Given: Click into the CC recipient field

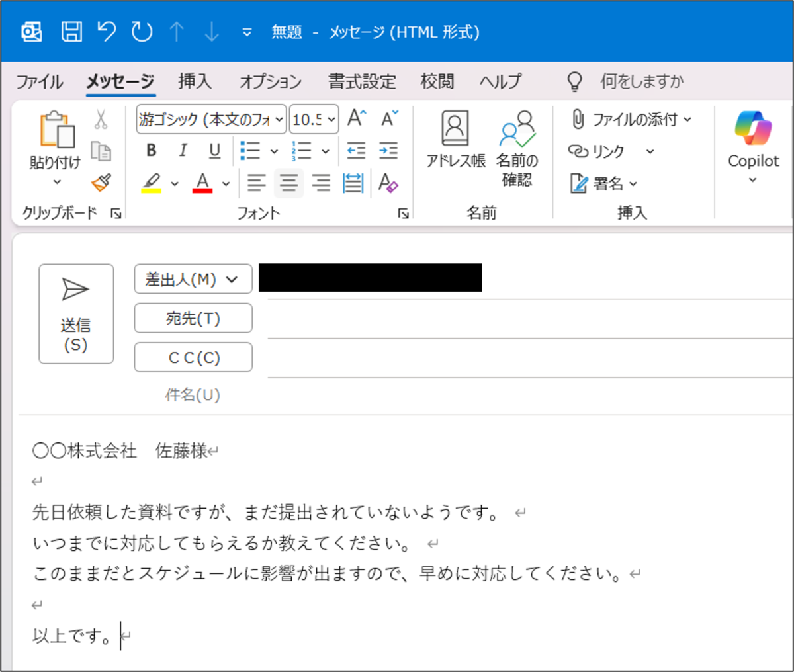Looking at the screenshot, I should tap(529, 358).
